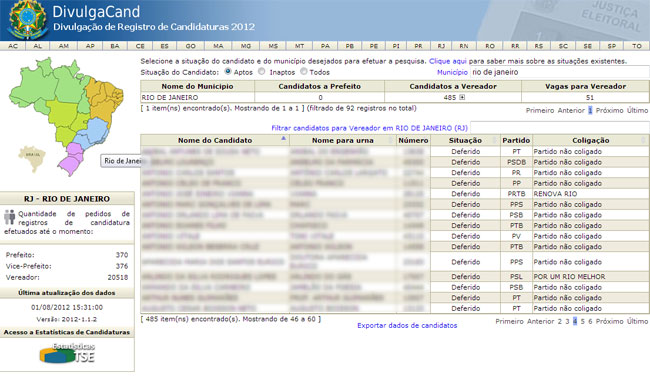Open the RS state tab

tap(538, 46)
